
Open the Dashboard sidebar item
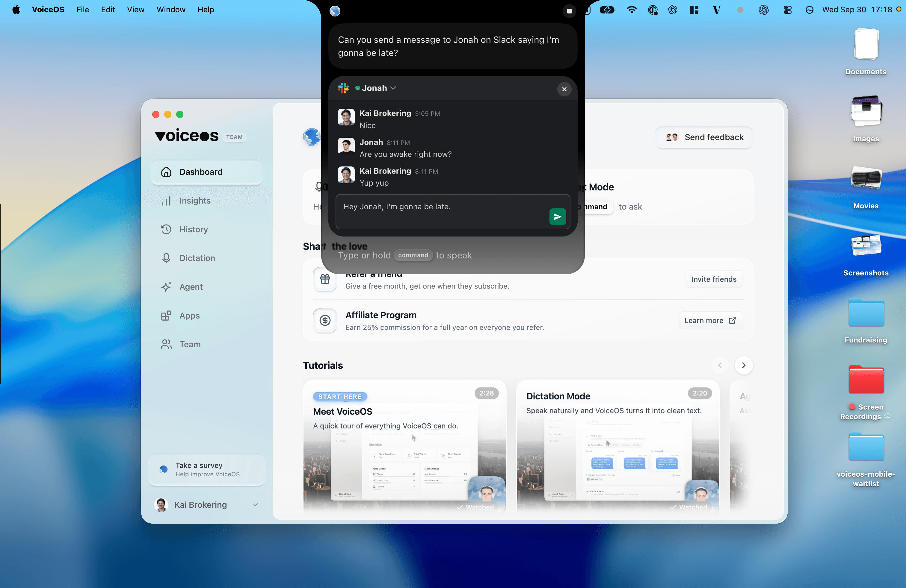coord(206,172)
